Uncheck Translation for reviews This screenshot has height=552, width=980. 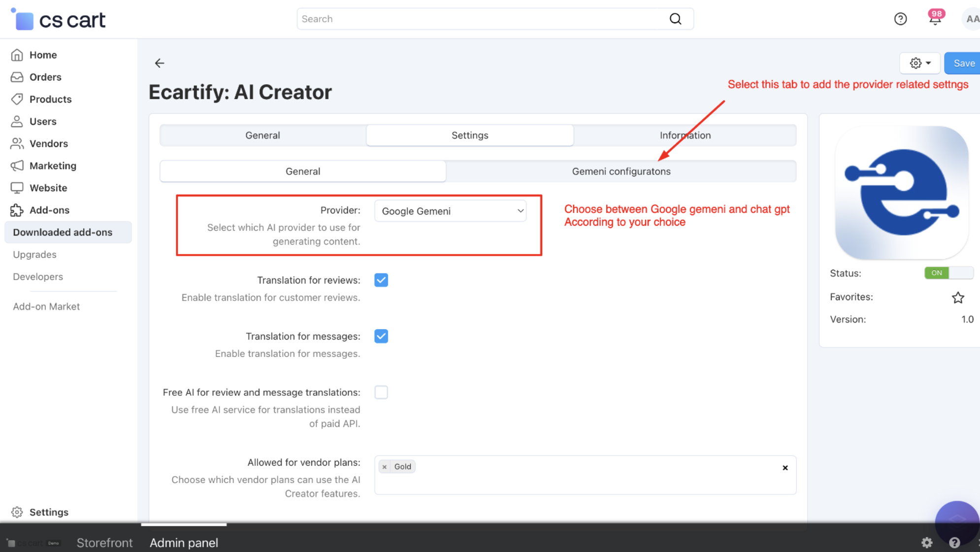381,279
